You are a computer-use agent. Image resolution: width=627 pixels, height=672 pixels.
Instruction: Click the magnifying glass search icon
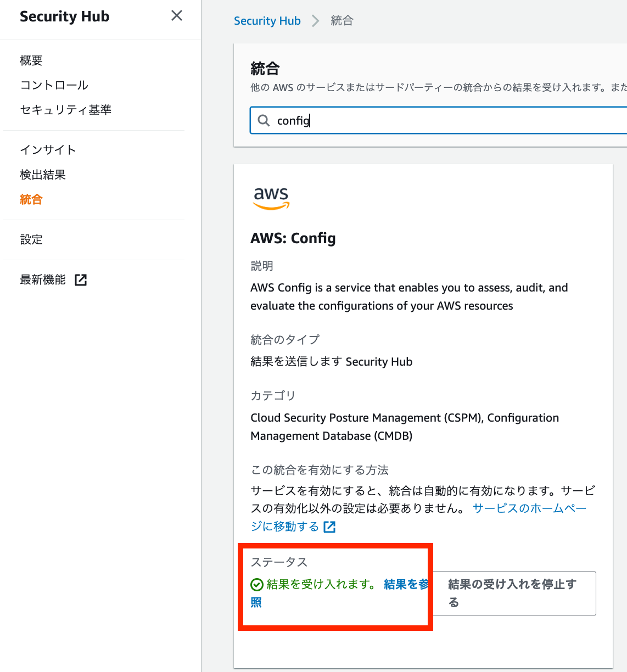point(264,120)
